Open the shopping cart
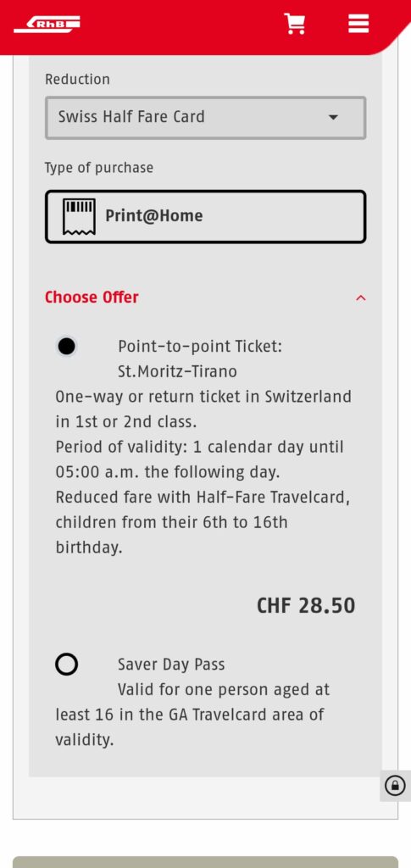The image size is (411, 868). click(295, 24)
